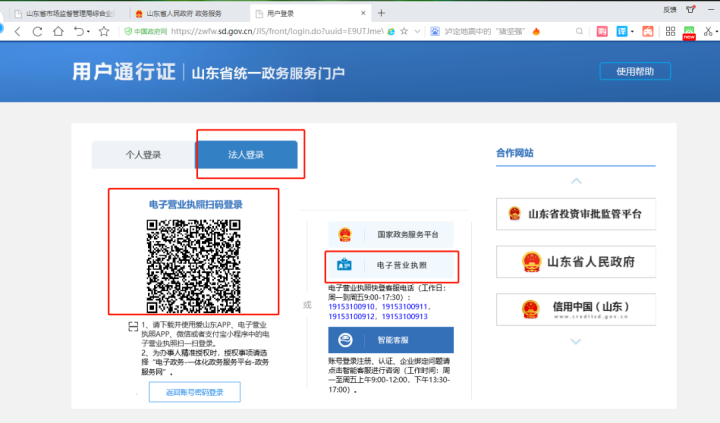720x423 pixels.
Task: Switch to 个人登录 tab
Action: (x=143, y=155)
